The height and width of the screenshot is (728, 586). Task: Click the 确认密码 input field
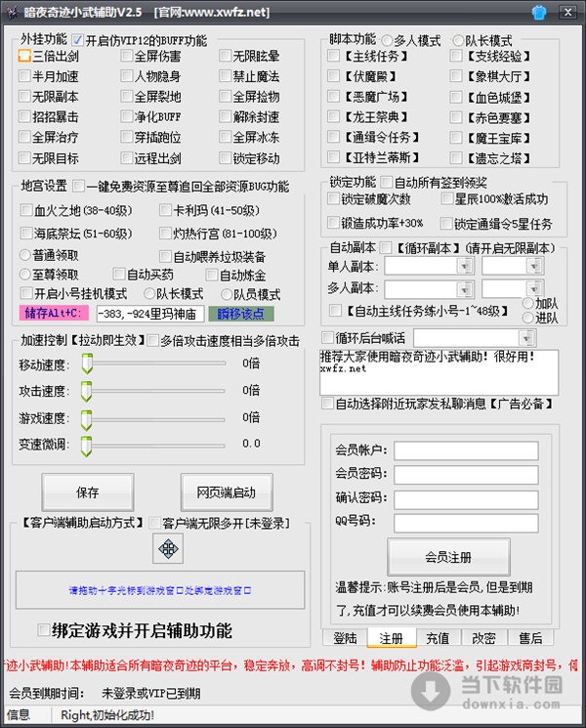(x=466, y=499)
